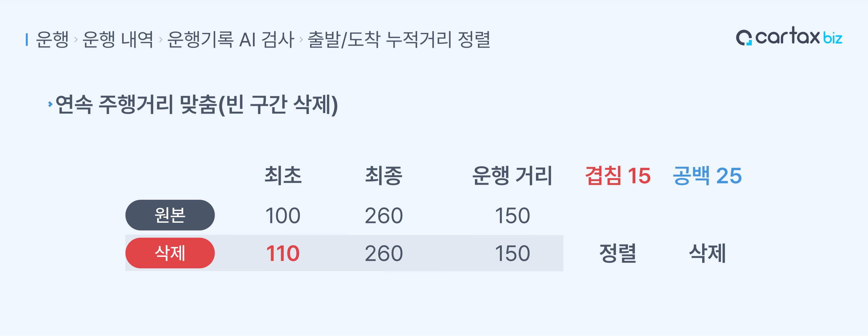This screenshot has width=868, height=336.
Task: Click the chevron between 운행 and 운행 내역
Action: 76,40
